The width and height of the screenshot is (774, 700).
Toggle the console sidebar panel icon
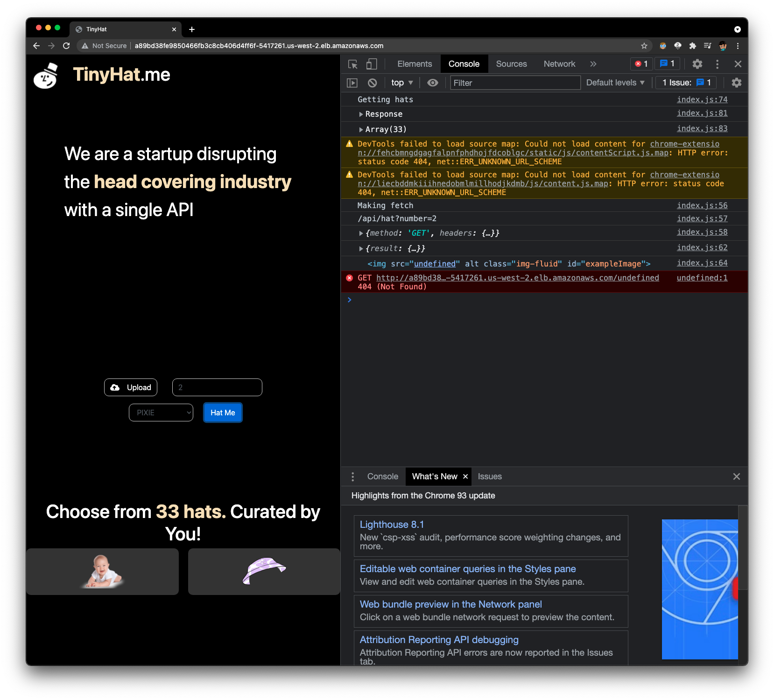point(352,83)
